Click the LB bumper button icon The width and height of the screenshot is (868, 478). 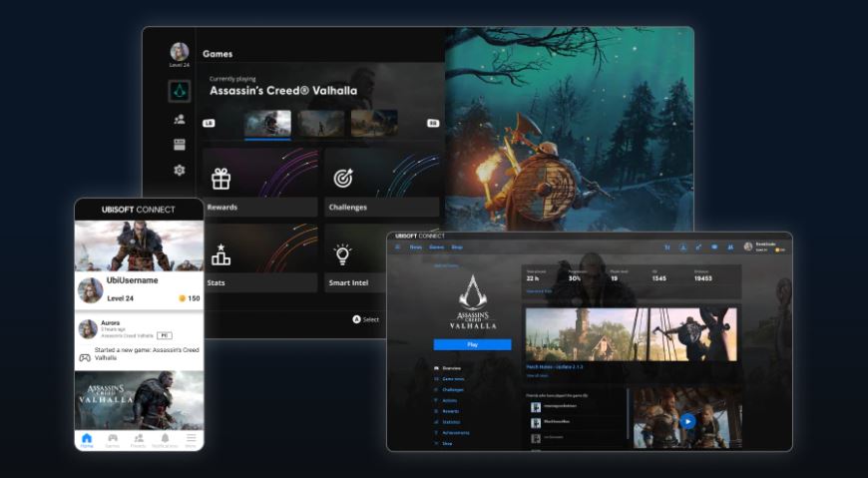[x=209, y=123]
